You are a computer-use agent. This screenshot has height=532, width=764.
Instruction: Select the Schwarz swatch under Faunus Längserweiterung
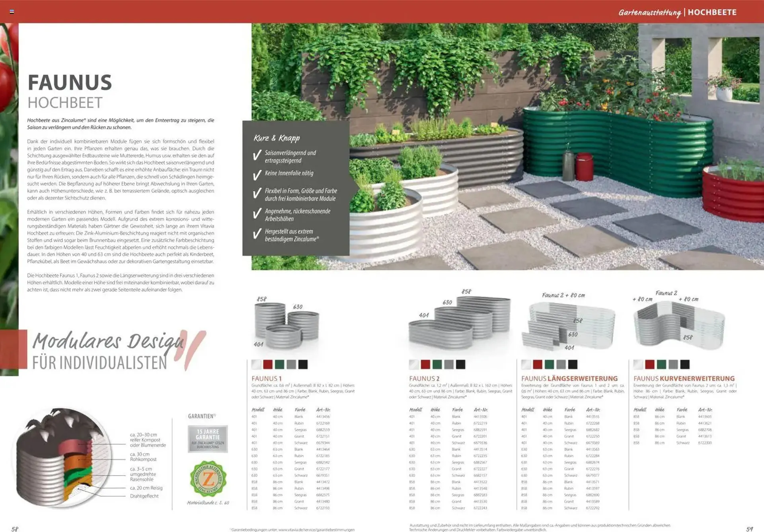pyautogui.click(x=573, y=364)
